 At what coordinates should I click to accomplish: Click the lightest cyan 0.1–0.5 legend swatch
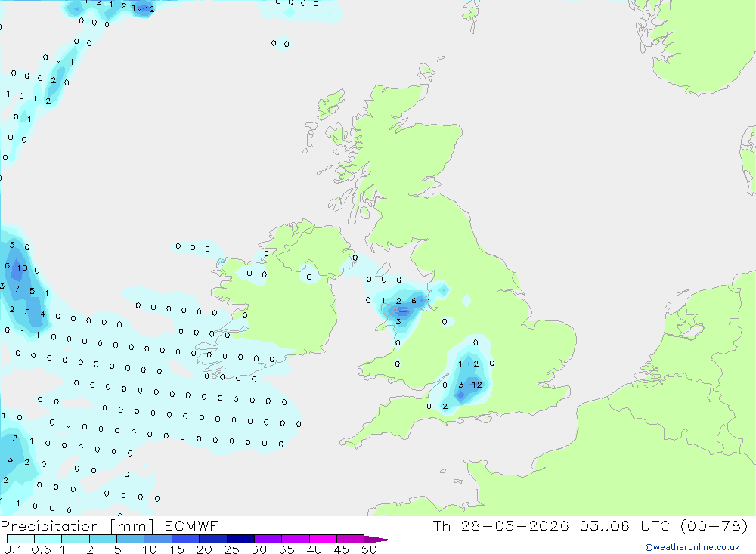(x=20, y=539)
